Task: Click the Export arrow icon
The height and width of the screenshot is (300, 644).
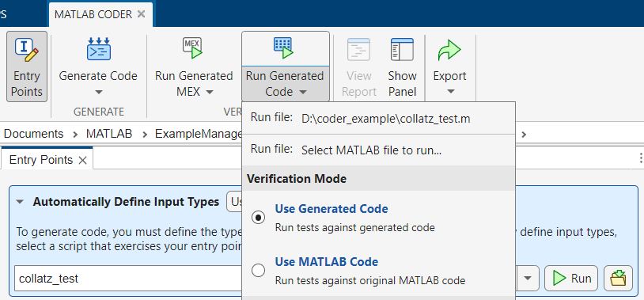Action: 449,50
